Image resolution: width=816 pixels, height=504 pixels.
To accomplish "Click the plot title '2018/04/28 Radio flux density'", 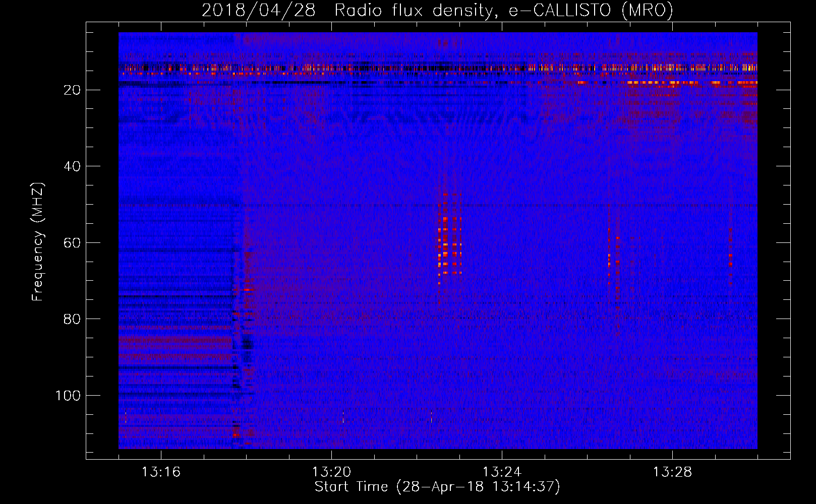I will [346, 10].
